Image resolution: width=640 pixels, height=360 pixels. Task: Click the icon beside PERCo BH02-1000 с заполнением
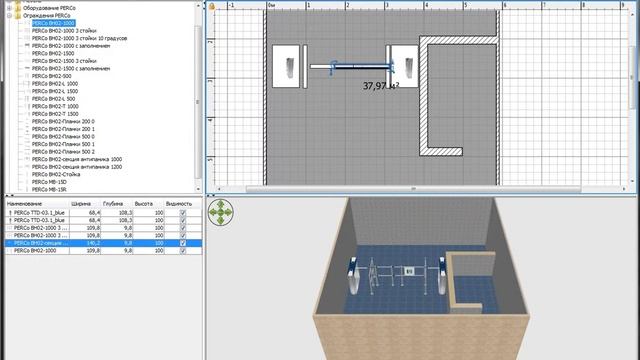[27, 46]
